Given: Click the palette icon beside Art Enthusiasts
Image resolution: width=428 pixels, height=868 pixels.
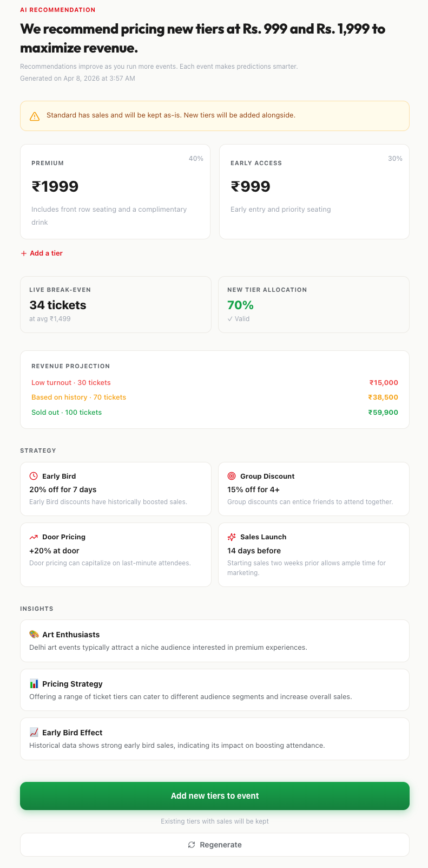Looking at the screenshot, I should pos(35,633).
